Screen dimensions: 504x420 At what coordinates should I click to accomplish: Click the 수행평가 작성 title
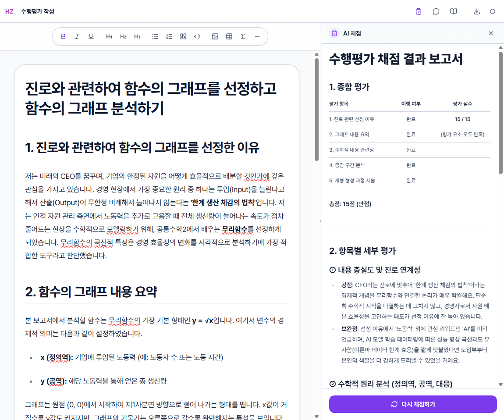click(x=38, y=11)
